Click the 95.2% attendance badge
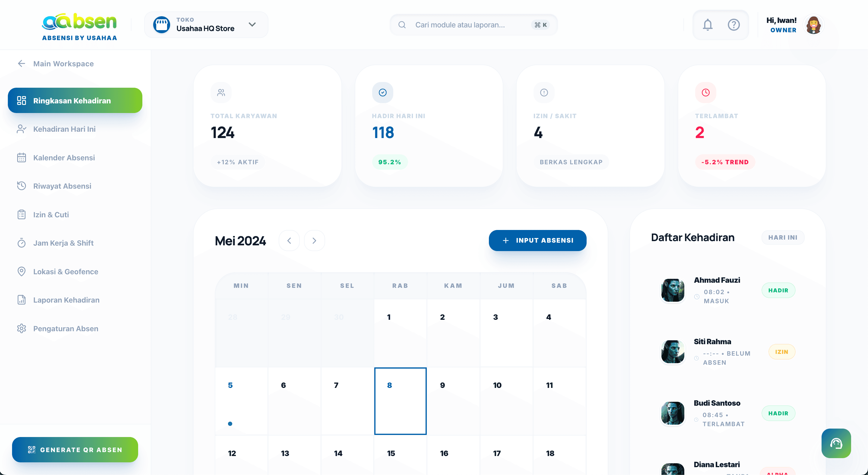868x475 pixels. [390, 162]
